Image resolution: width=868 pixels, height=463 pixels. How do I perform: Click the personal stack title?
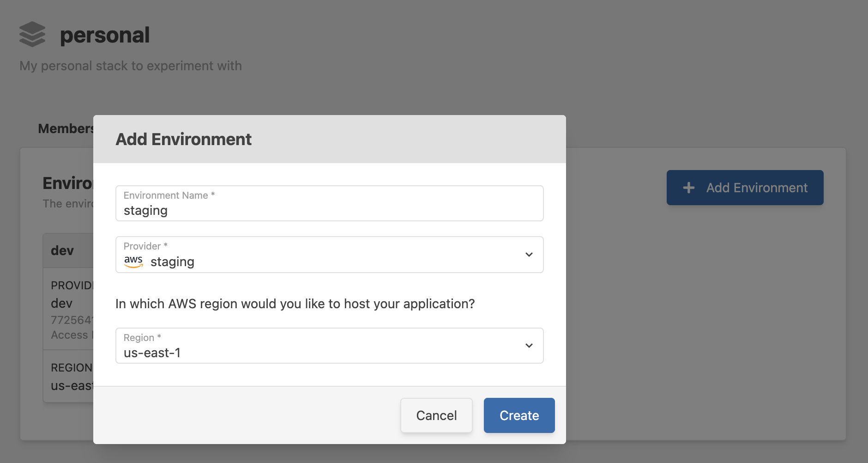click(x=105, y=35)
